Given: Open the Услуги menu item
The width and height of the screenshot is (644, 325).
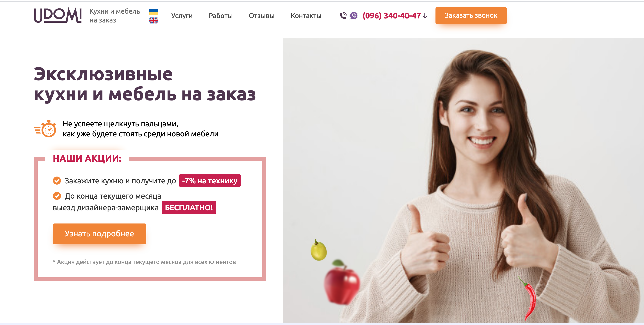Looking at the screenshot, I should pyautogui.click(x=182, y=16).
